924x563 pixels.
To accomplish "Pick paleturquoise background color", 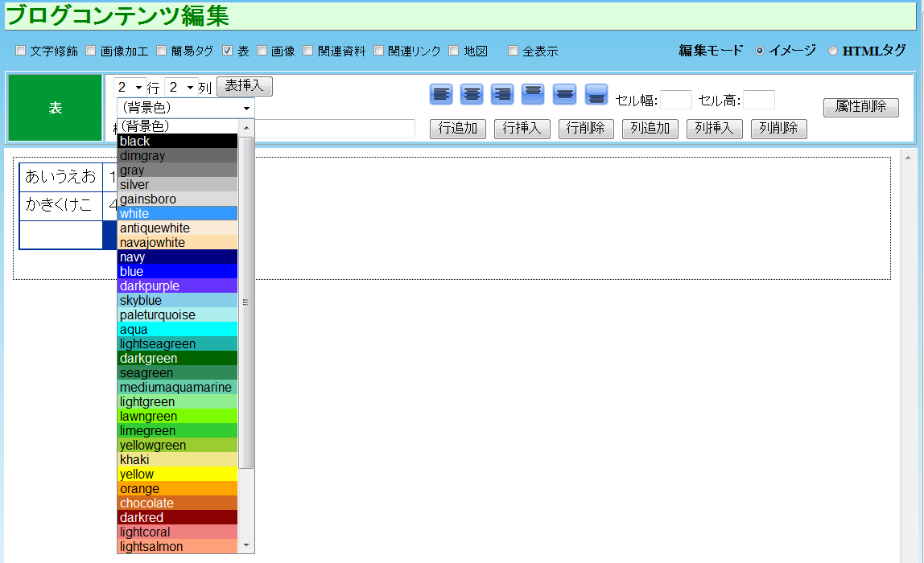I will 177,315.
